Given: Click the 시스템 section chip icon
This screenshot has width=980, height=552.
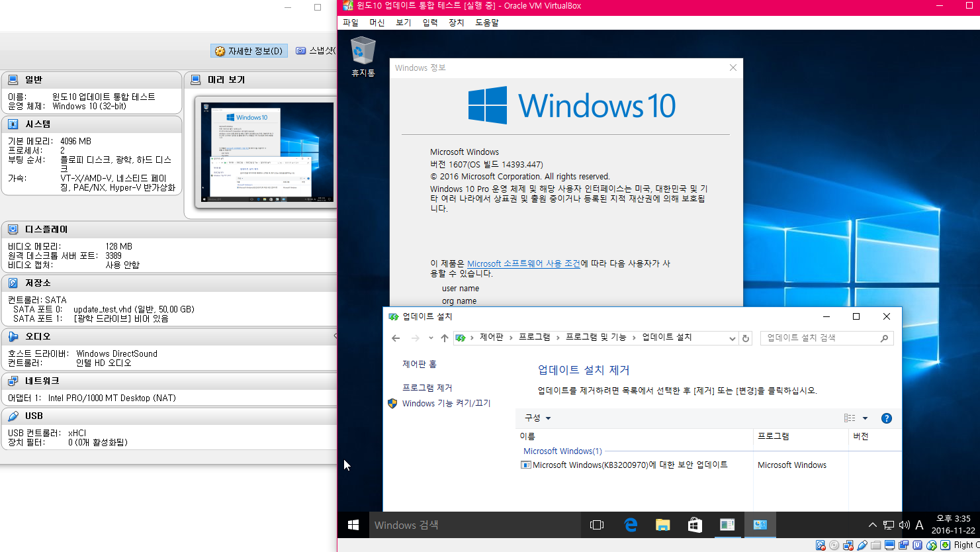Looking at the screenshot, I should pyautogui.click(x=13, y=124).
